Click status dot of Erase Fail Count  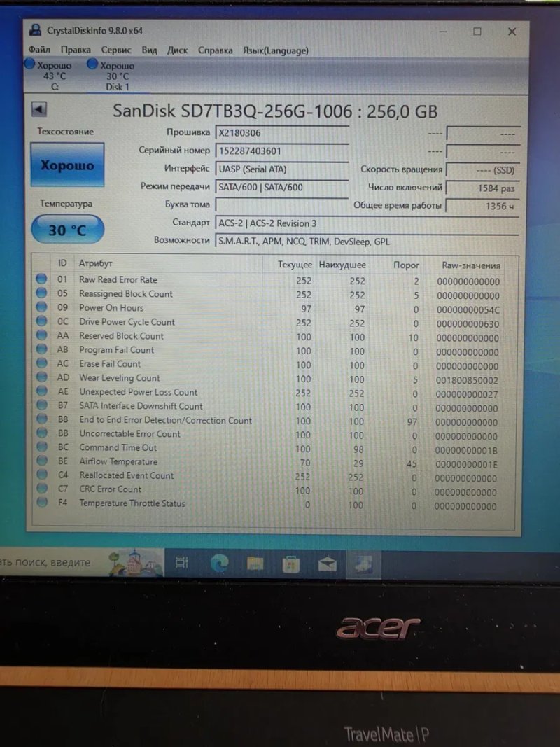pyautogui.click(x=41, y=363)
